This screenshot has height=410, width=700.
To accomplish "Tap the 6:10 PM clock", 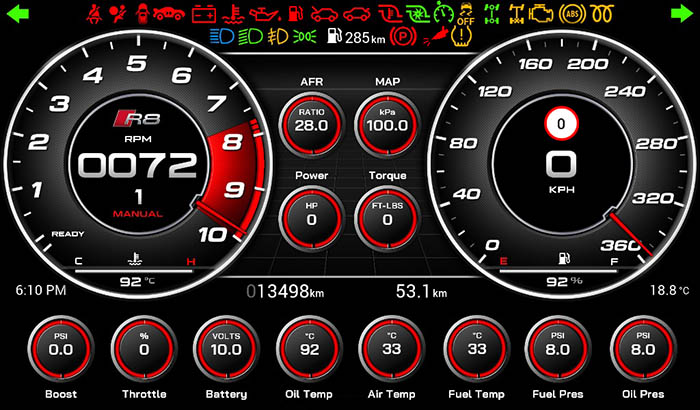I will tap(41, 291).
